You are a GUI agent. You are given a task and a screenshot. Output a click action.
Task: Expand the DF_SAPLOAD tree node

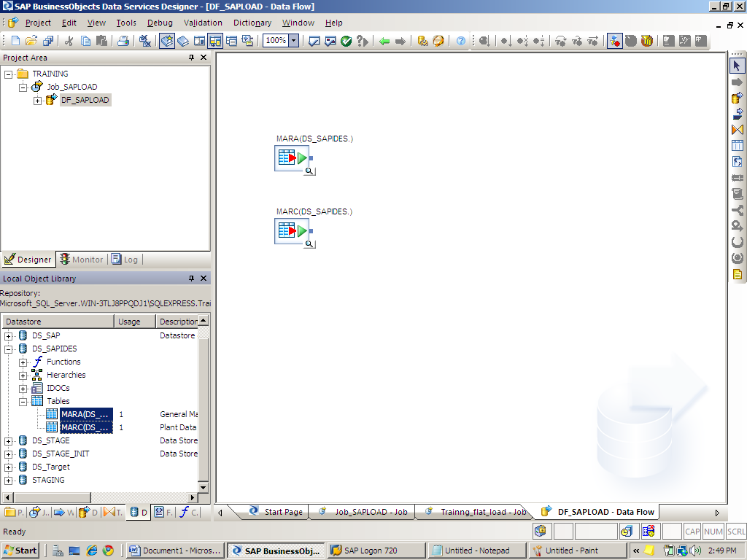click(x=37, y=101)
